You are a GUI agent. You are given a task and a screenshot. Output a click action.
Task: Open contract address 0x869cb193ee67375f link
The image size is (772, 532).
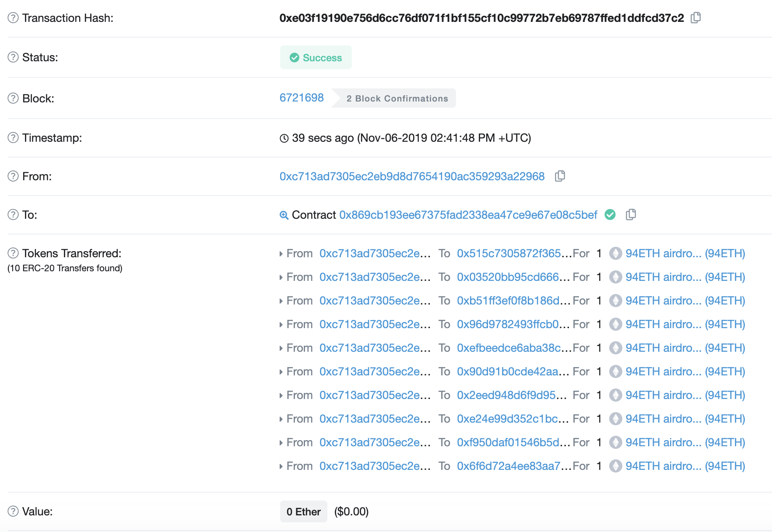(468, 215)
